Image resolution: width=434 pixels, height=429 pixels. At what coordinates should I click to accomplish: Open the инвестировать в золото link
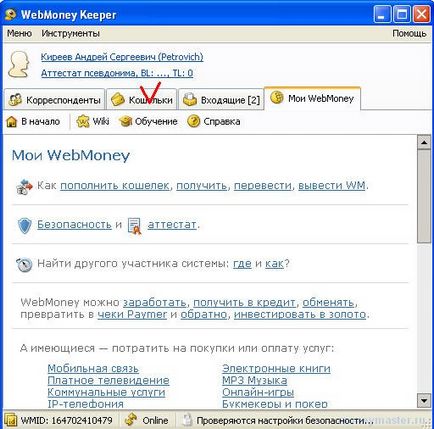(300, 314)
